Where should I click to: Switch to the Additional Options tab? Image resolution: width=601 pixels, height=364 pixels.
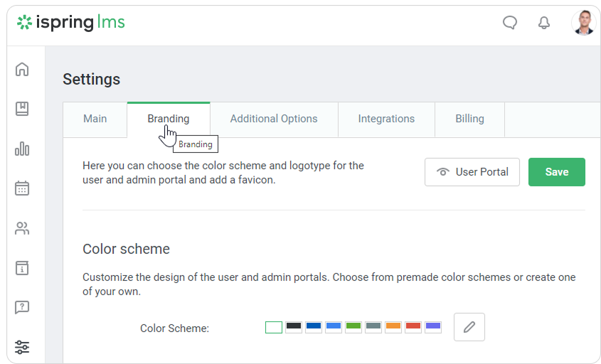[274, 119]
